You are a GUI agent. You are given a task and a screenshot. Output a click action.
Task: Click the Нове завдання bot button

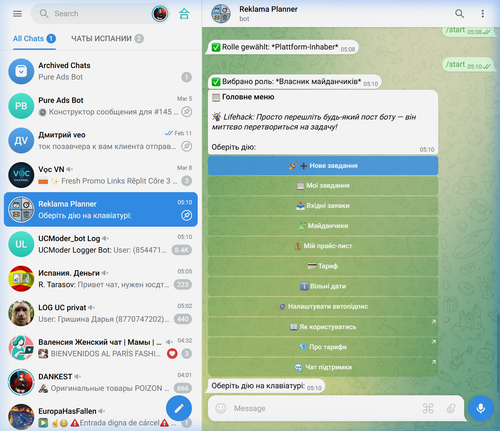click(323, 166)
